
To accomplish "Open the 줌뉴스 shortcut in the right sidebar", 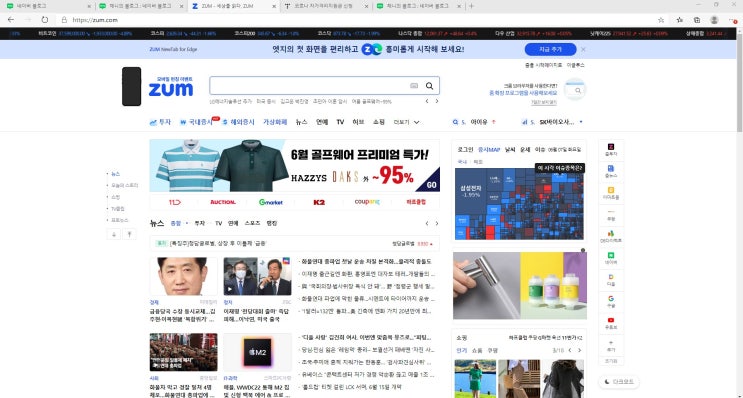I will click(x=611, y=171).
